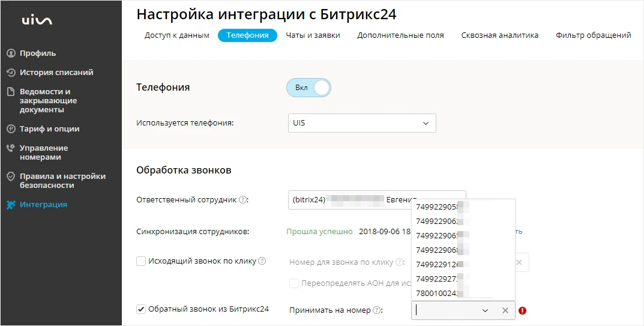This screenshot has width=644, height=326.
Task: Switch to Доступ к данным tab
Action: pos(177,35)
